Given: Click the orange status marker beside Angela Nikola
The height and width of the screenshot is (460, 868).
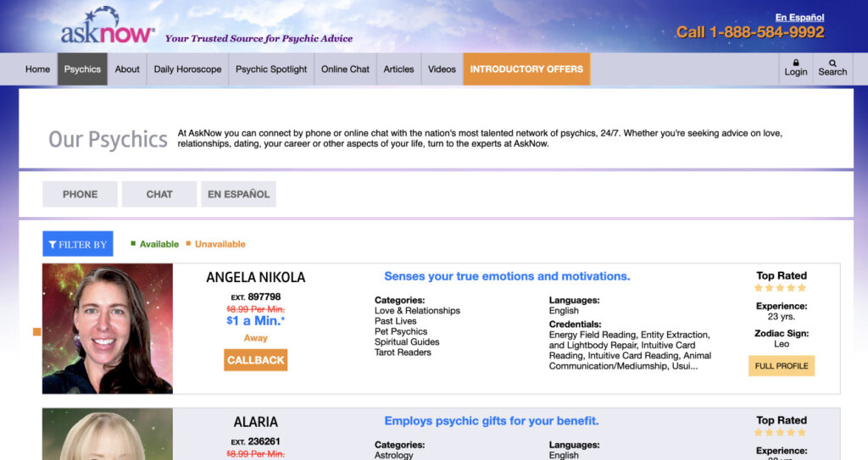Looking at the screenshot, I should pyautogui.click(x=37, y=331).
